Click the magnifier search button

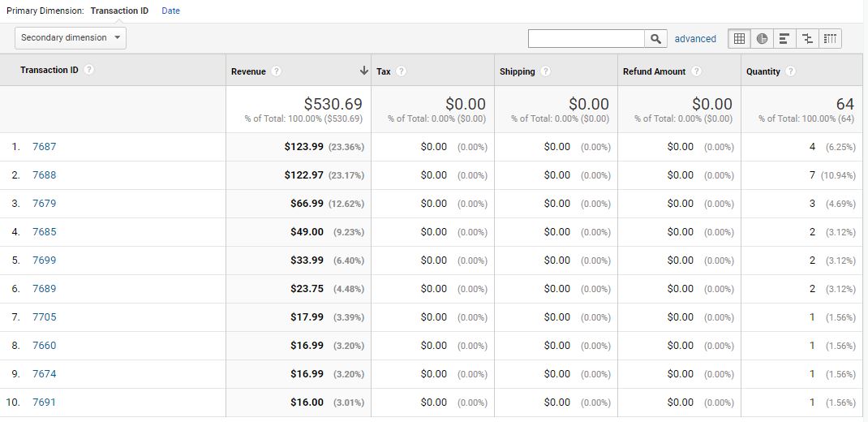[655, 39]
